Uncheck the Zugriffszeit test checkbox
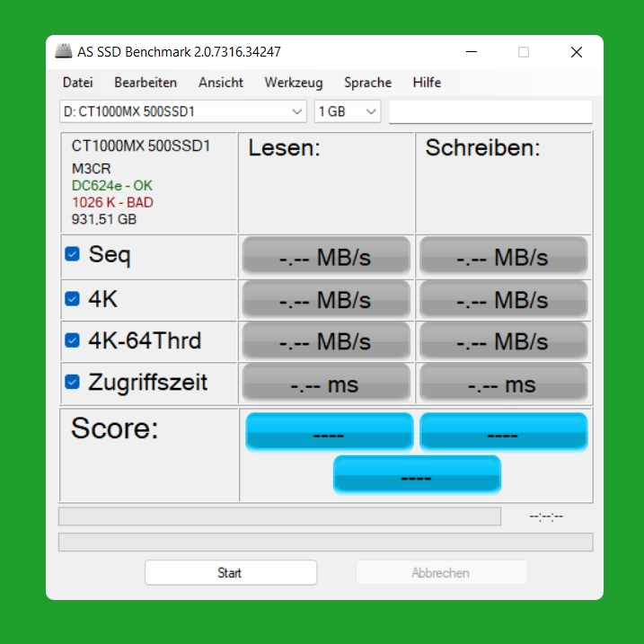The width and height of the screenshot is (644, 644). coord(72,382)
